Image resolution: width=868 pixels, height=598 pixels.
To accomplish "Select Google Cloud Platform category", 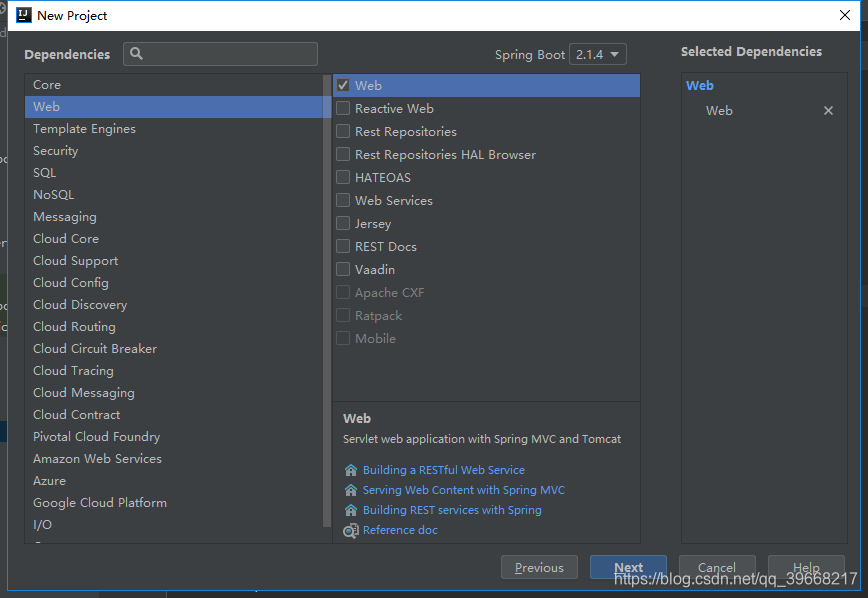I will point(174,503).
